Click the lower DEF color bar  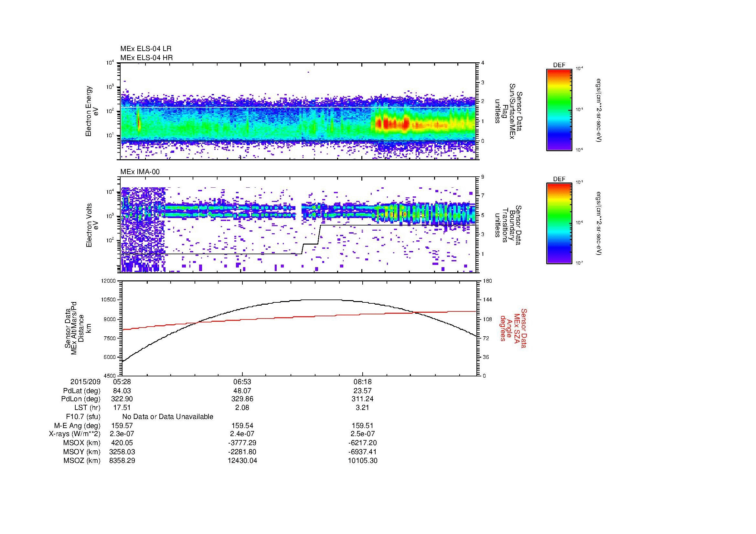coord(559,224)
